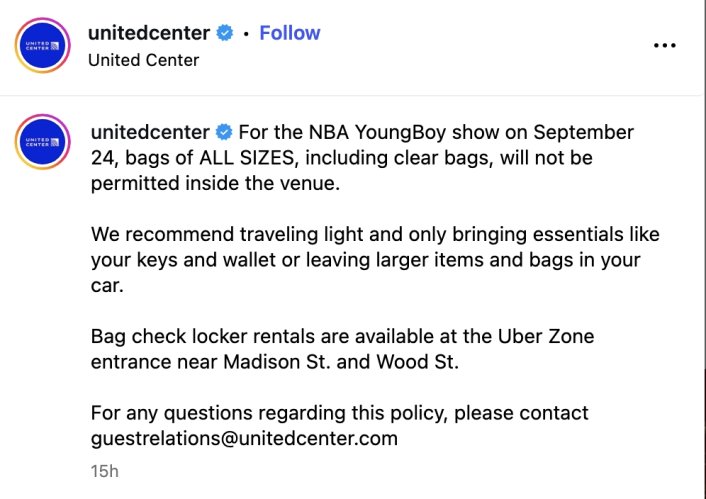Click the verified badge next to the caption username
This screenshot has width=706, height=499.
[224, 132]
